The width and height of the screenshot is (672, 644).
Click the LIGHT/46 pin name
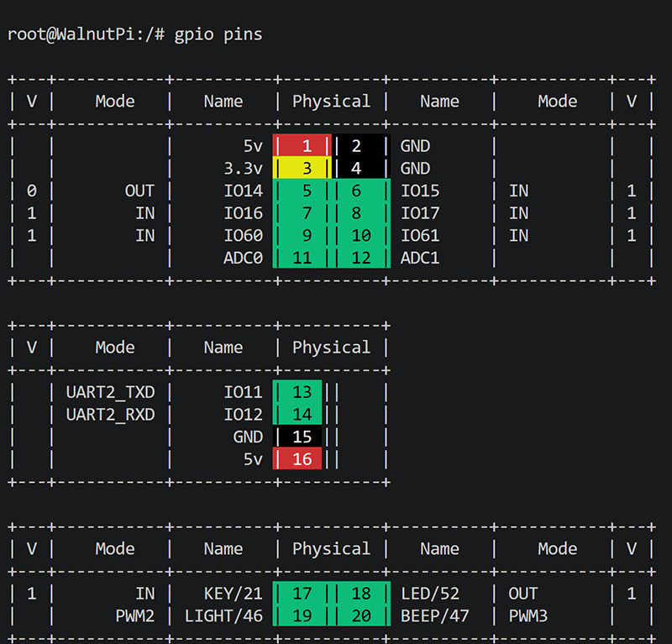pyautogui.click(x=223, y=615)
